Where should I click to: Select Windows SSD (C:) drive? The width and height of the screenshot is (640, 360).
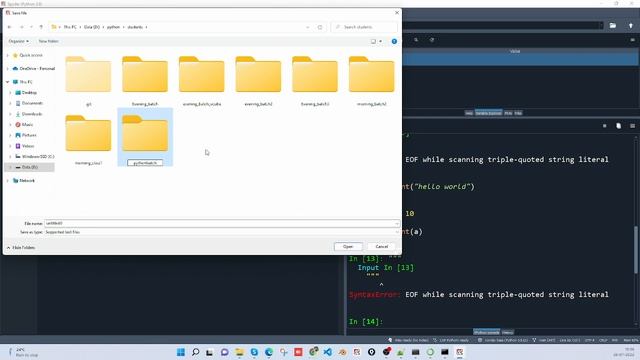[x=38, y=156]
